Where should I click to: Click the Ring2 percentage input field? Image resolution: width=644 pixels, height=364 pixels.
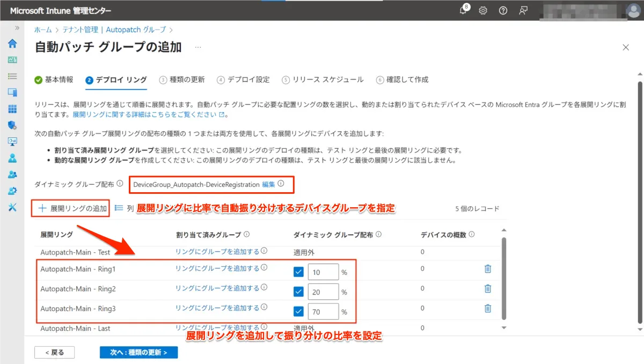coord(323,292)
